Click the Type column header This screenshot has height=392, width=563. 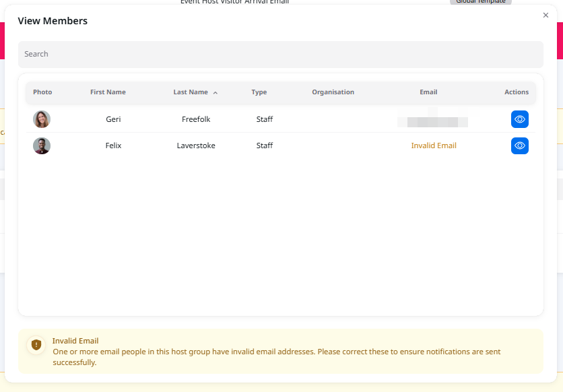(x=259, y=92)
